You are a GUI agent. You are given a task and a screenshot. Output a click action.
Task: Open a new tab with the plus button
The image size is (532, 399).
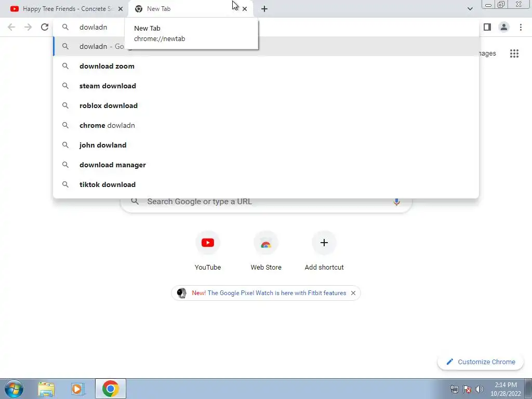coord(264,9)
